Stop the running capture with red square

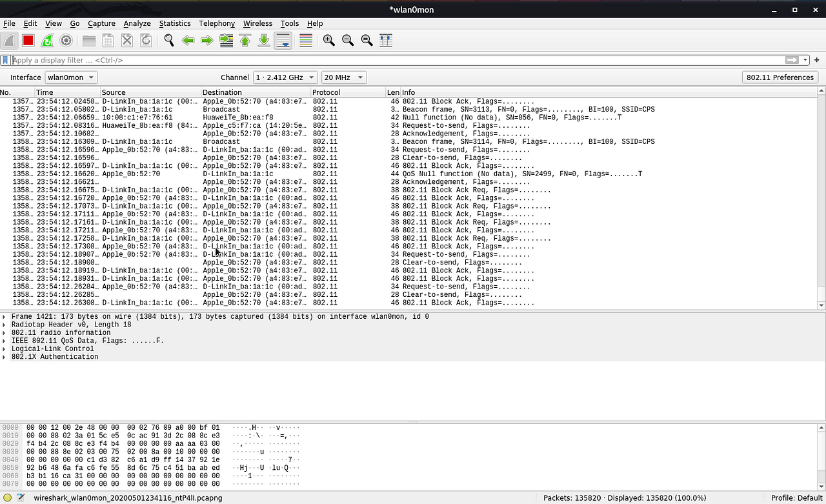(x=28, y=40)
